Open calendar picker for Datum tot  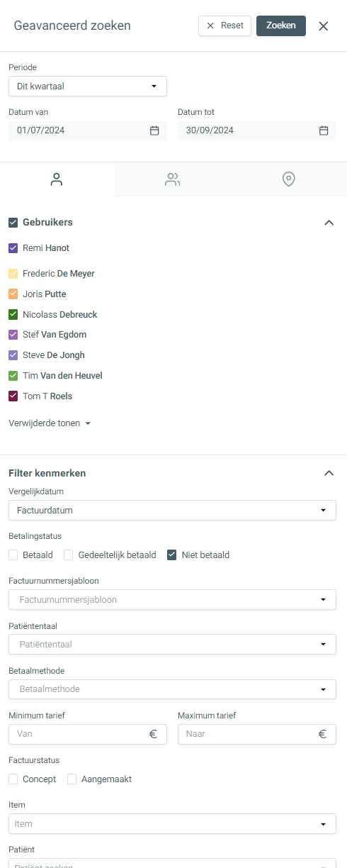324,130
